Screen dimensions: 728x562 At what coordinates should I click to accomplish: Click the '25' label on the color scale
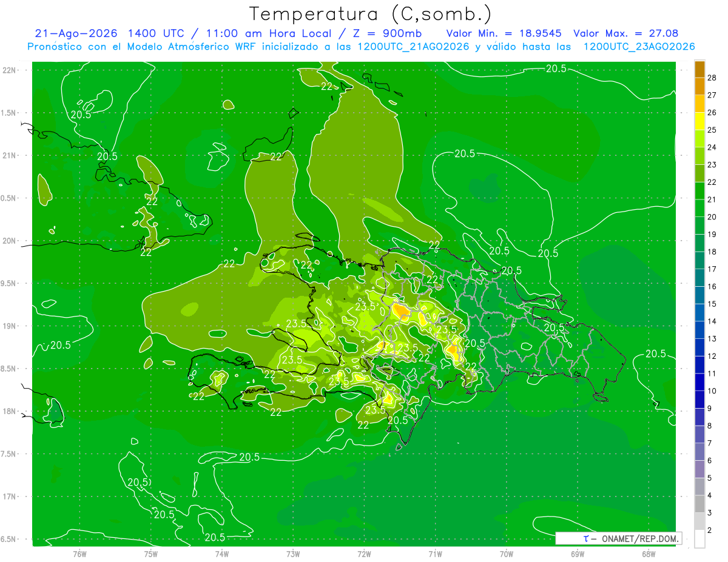(713, 130)
